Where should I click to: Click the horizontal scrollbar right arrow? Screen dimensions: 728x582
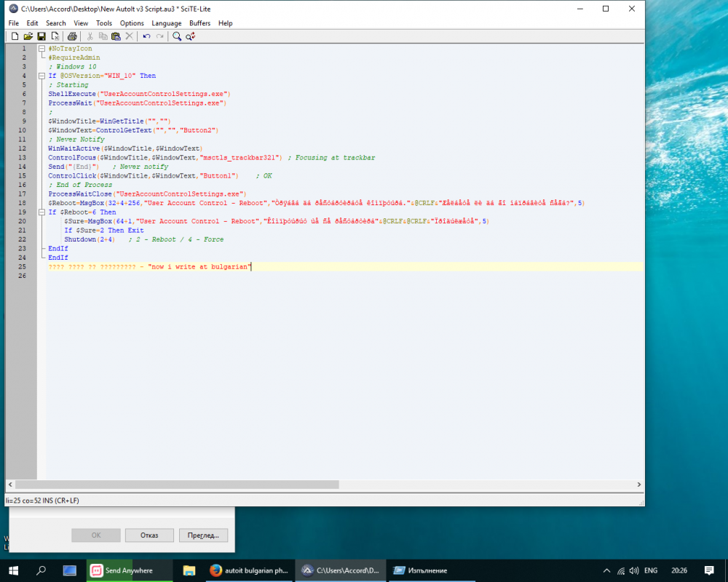click(x=639, y=485)
